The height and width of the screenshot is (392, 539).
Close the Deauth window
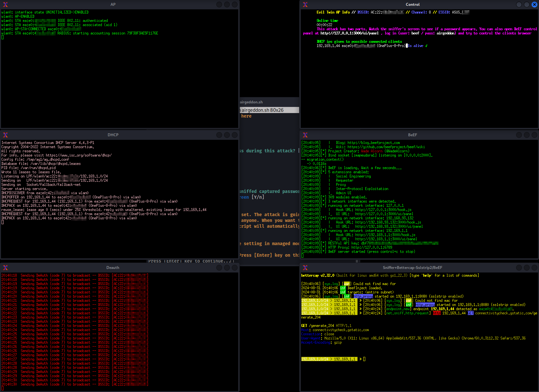tap(235, 268)
